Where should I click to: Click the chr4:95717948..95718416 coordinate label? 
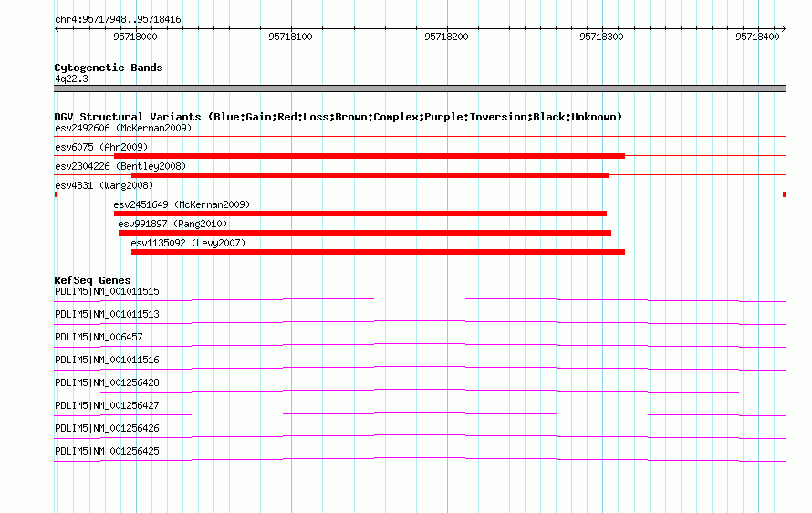click(x=118, y=19)
